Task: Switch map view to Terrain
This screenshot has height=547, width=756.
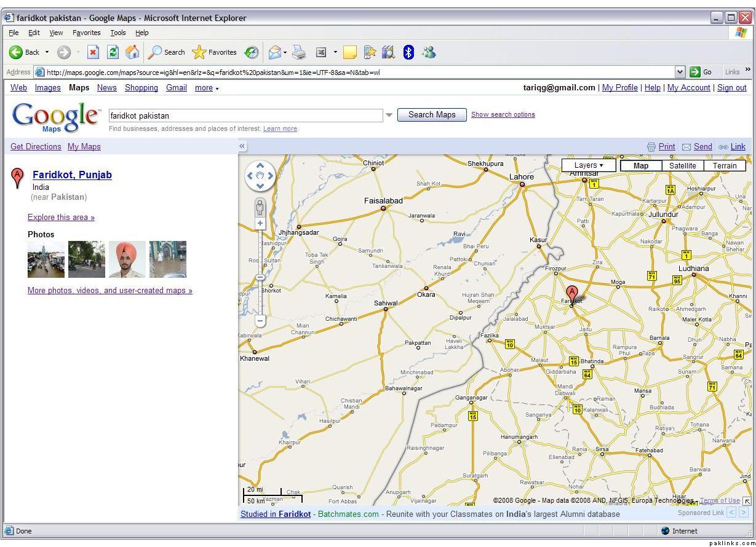Action: tap(725, 165)
